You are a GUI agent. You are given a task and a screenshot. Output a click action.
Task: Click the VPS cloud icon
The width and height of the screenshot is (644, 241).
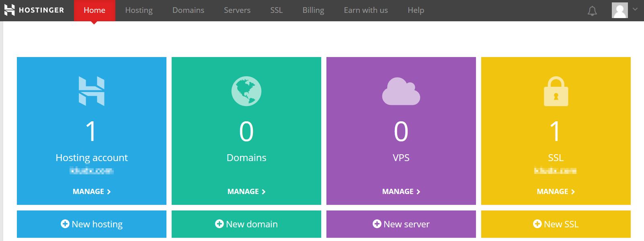coord(401,91)
